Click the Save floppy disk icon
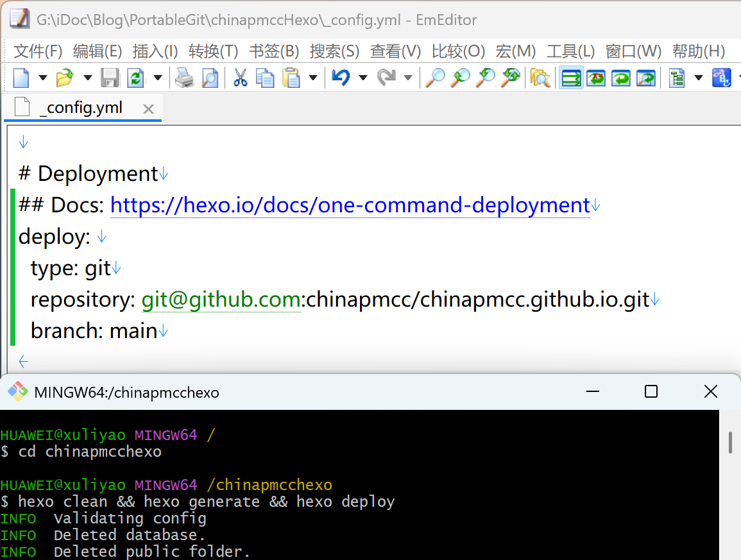741x560 pixels. [110, 78]
